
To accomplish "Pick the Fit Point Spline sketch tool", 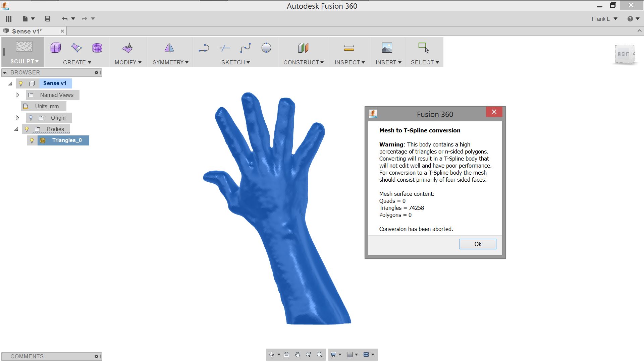I will pyautogui.click(x=245, y=48).
